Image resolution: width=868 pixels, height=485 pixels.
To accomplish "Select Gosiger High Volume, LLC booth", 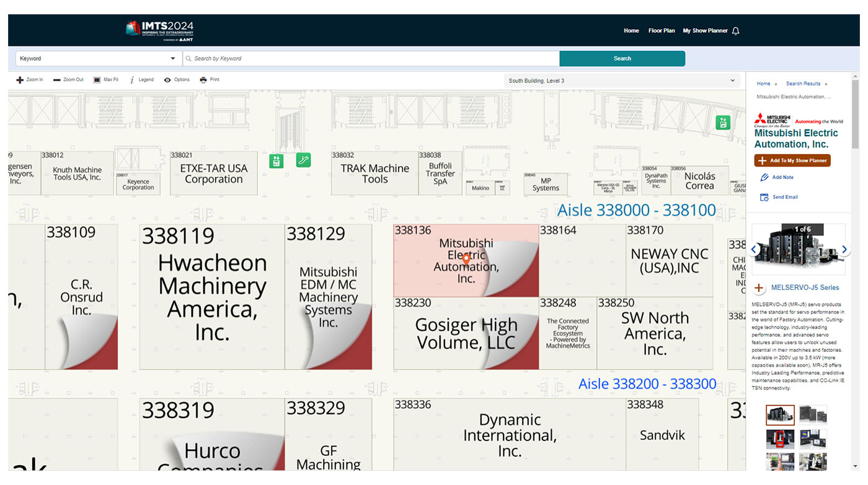I will (x=466, y=334).
